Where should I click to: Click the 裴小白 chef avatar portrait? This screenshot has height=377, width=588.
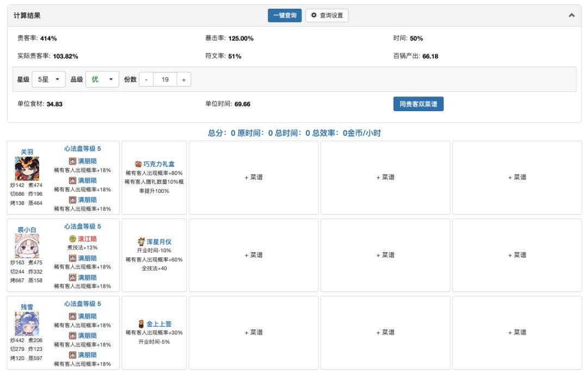click(27, 246)
